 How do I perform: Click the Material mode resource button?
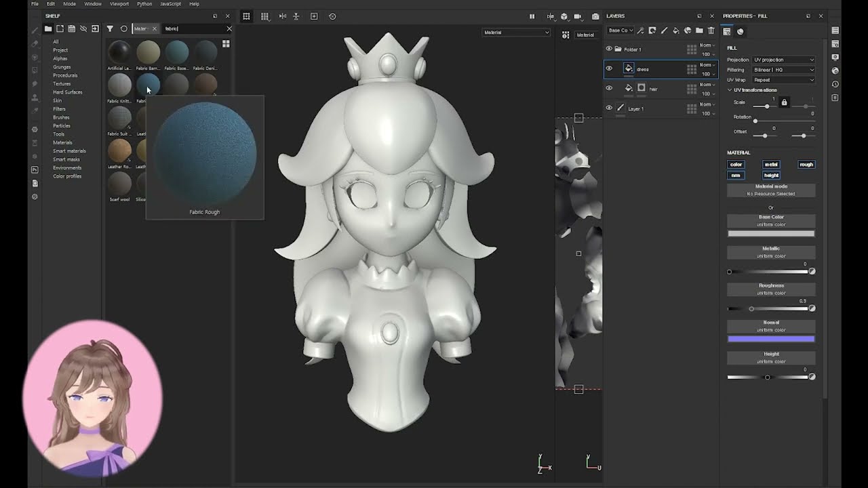pyautogui.click(x=771, y=190)
